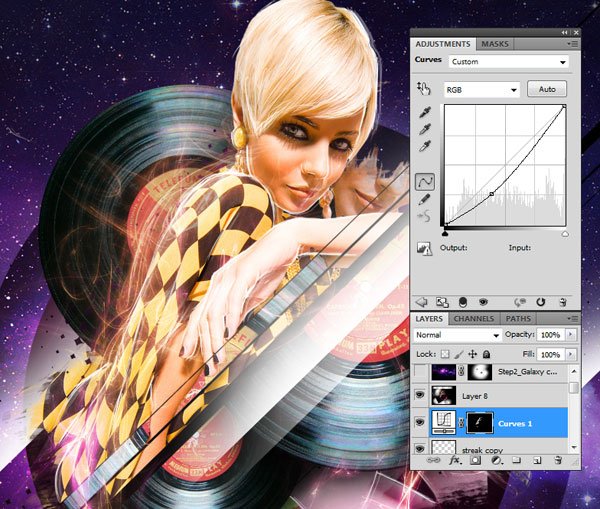Select the streak copy layer name
This screenshot has width=600, height=509.
tap(482, 450)
